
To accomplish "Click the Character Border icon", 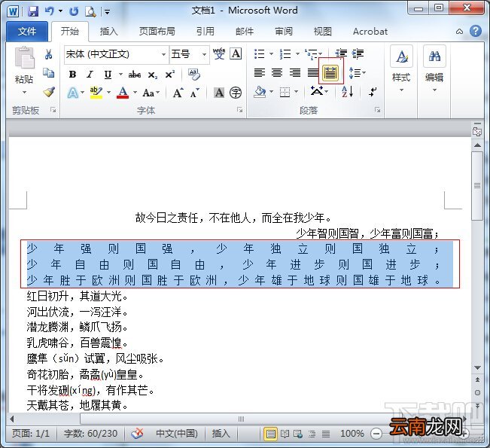I will pos(236,53).
